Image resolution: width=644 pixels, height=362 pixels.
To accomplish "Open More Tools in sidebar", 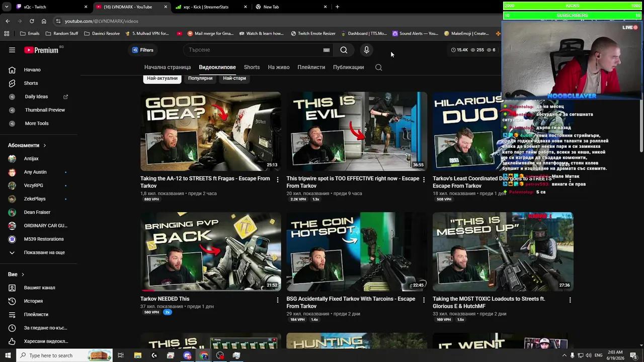I will click(x=37, y=123).
